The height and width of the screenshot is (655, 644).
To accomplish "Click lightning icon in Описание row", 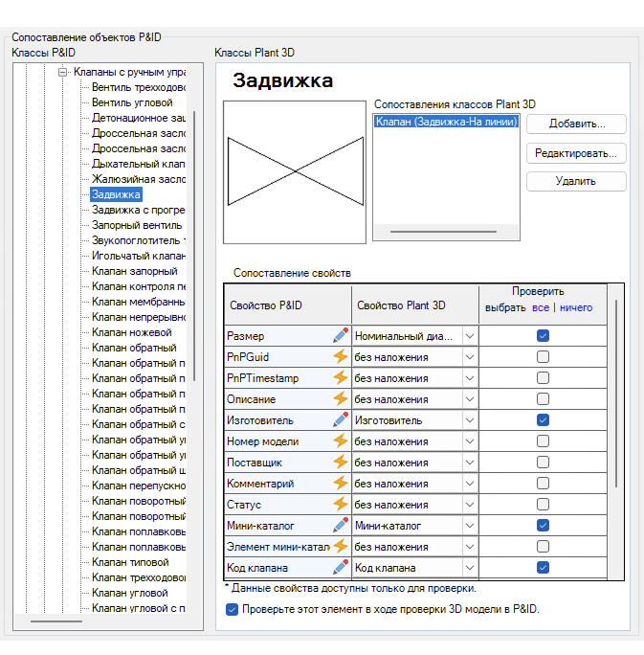I will click(x=341, y=399).
